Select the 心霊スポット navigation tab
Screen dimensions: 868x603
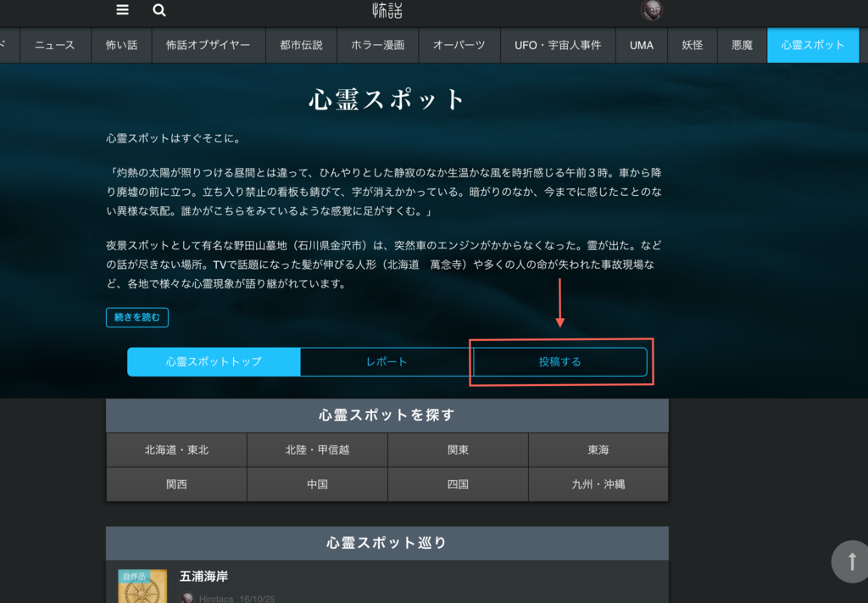click(812, 45)
